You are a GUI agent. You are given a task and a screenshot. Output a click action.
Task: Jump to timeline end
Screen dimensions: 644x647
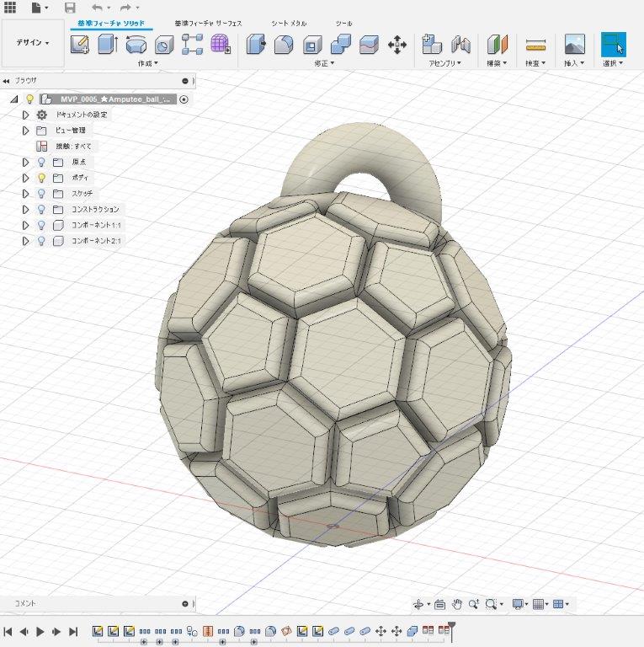73,631
